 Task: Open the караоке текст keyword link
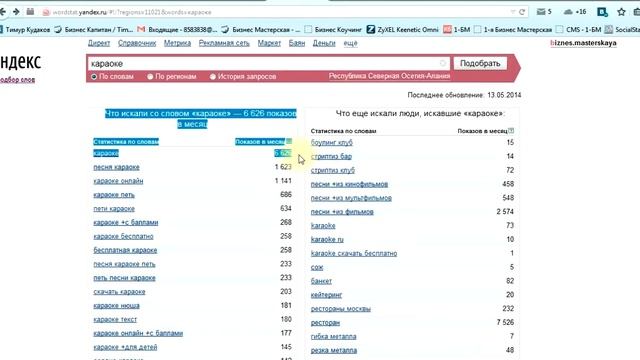point(115,320)
